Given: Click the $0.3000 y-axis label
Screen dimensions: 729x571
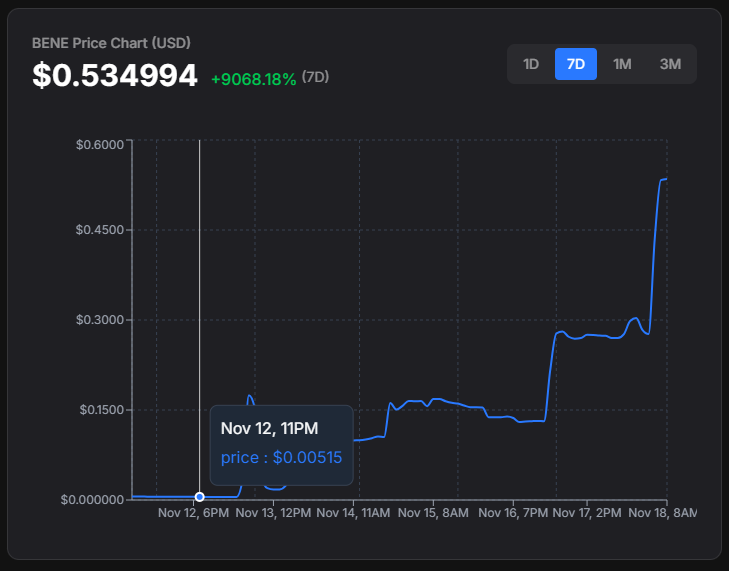Looking at the screenshot, I should point(100,320).
